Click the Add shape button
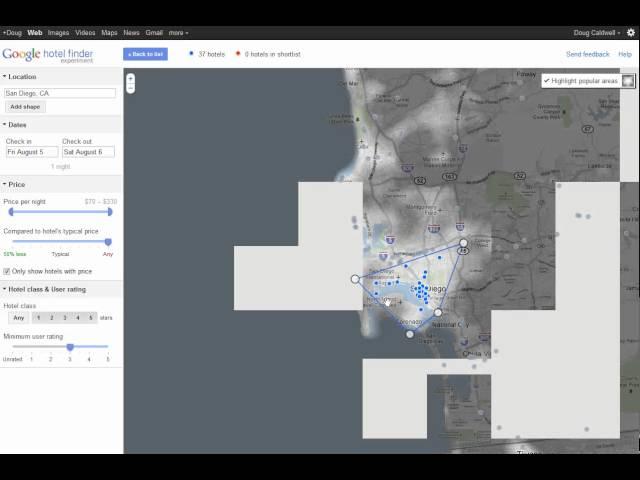The width and height of the screenshot is (640, 480). tap(25, 107)
